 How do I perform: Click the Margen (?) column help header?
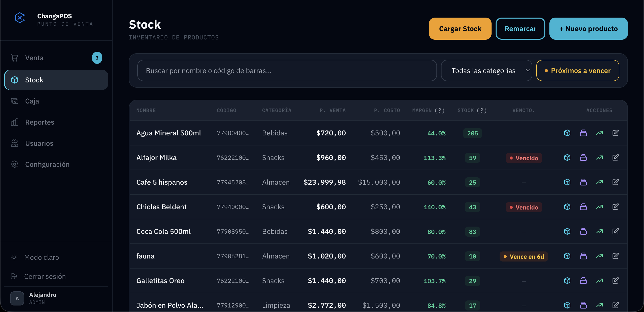coord(428,110)
